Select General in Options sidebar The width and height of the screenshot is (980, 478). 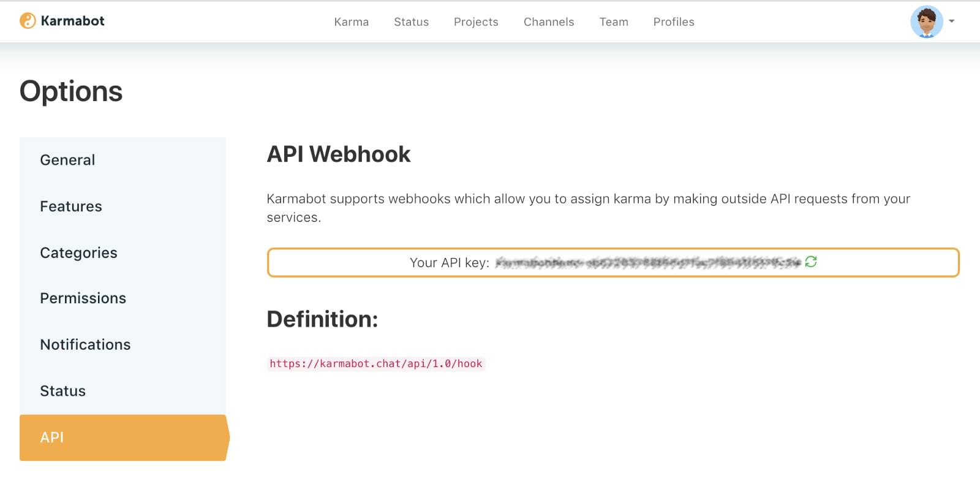[x=123, y=160]
